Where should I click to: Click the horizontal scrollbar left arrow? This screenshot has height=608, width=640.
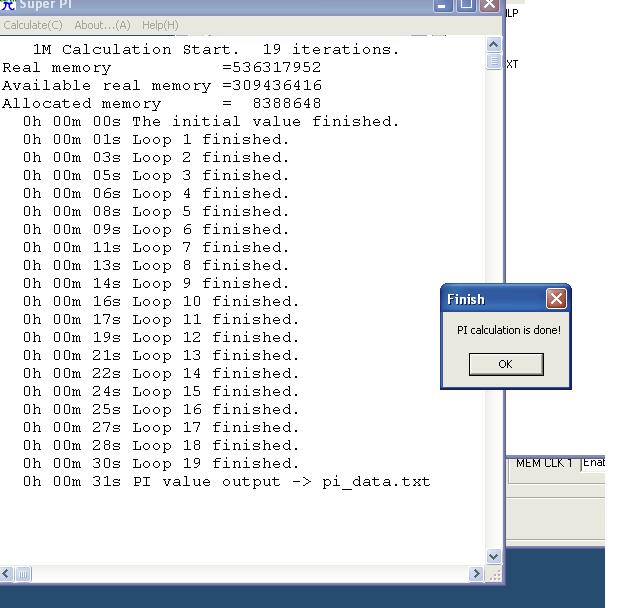point(7,574)
